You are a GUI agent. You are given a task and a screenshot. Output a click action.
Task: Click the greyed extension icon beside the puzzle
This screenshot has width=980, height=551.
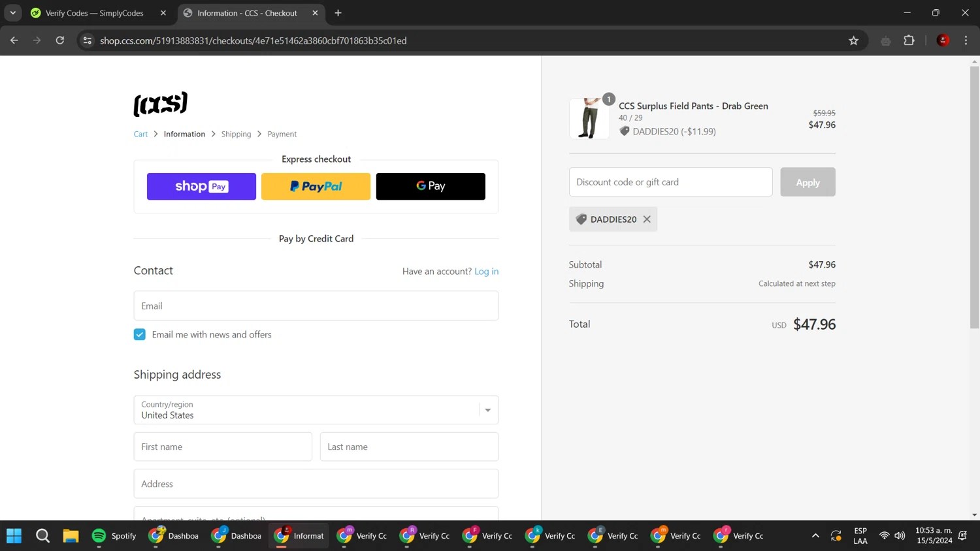(x=886, y=40)
